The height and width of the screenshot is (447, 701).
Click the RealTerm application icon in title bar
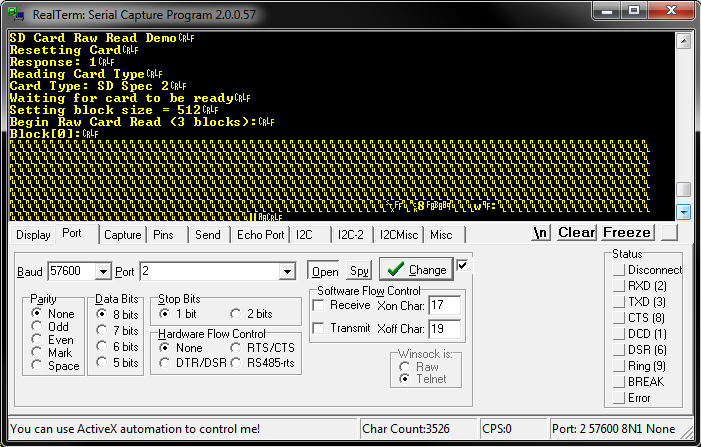(16, 14)
